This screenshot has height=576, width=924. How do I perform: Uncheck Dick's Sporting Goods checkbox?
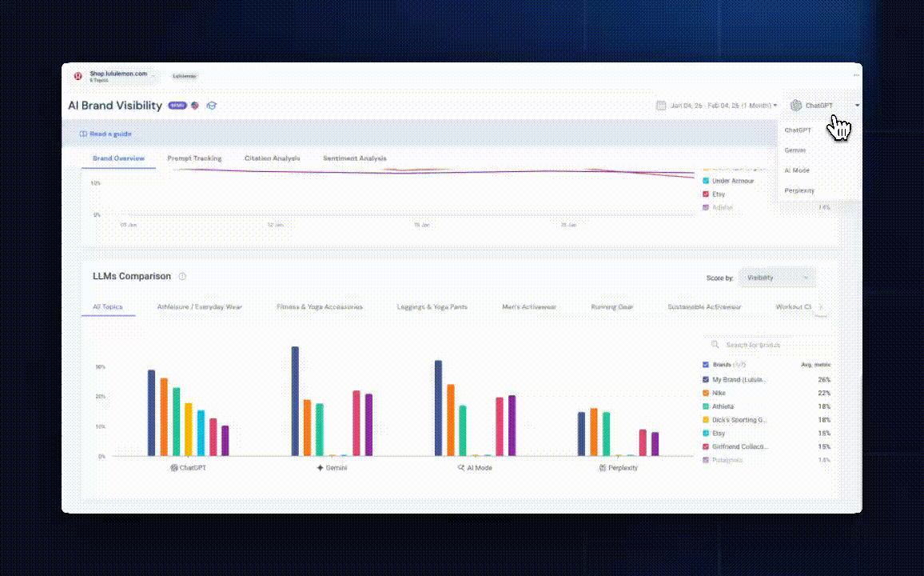pos(706,420)
